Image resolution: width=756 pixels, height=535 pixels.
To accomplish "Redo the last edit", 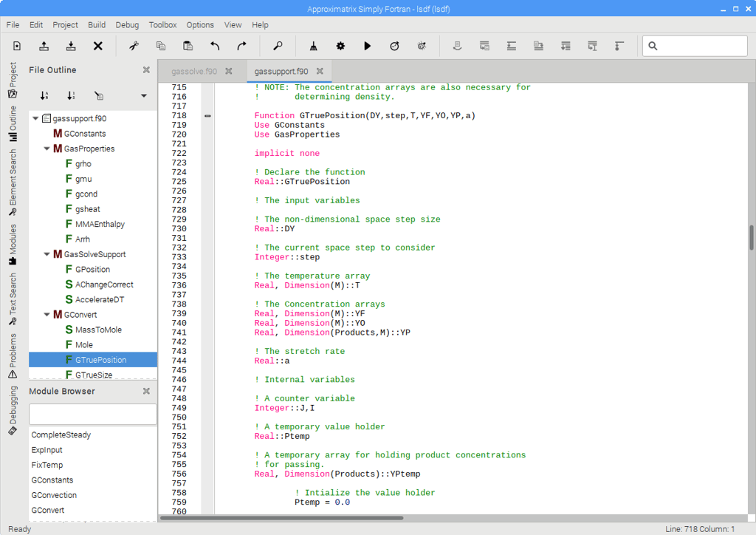I will pos(241,46).
